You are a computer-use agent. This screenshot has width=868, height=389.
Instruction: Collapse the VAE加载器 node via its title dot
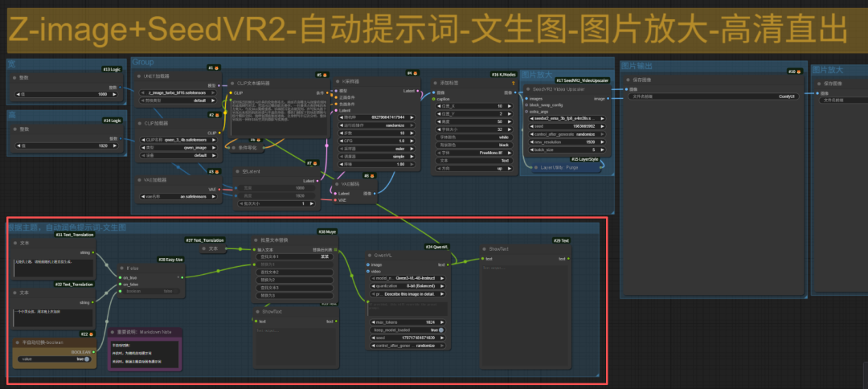tap(138, 180)
